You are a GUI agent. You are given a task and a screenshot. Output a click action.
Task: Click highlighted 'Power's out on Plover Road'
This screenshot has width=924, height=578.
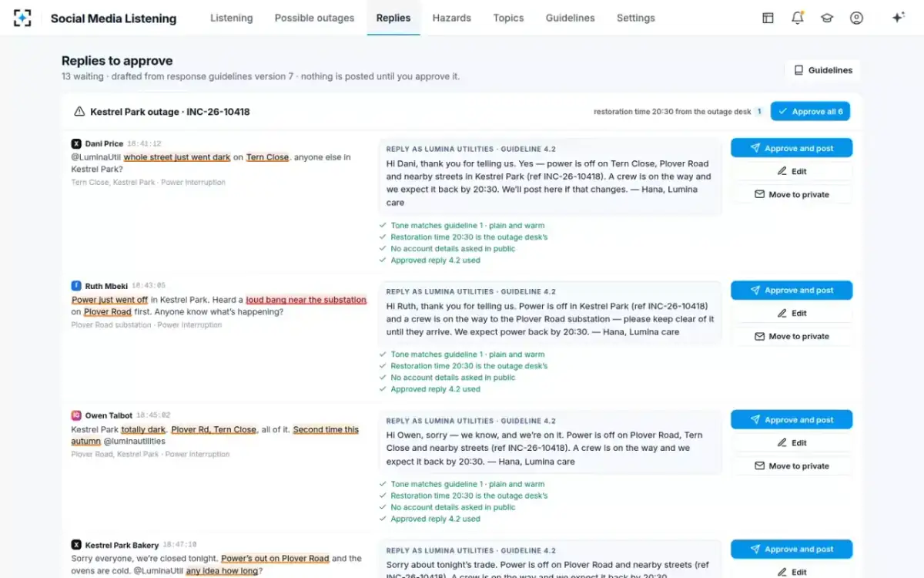275,559
